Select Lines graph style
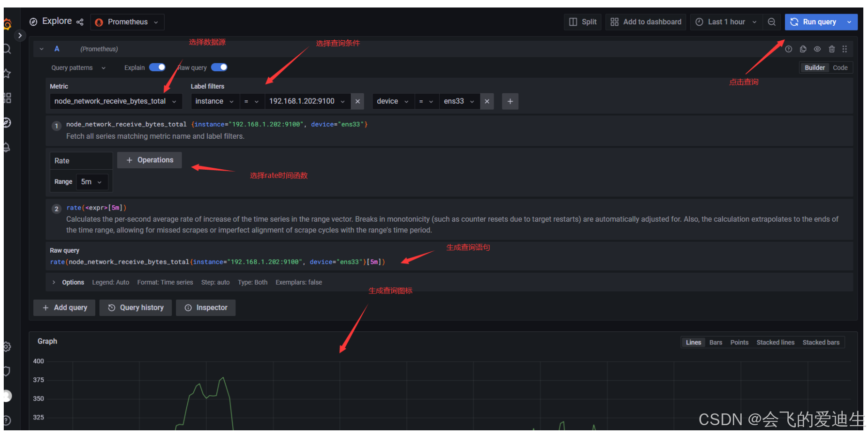The image size is (868, 435). click(x=693, y=342)
